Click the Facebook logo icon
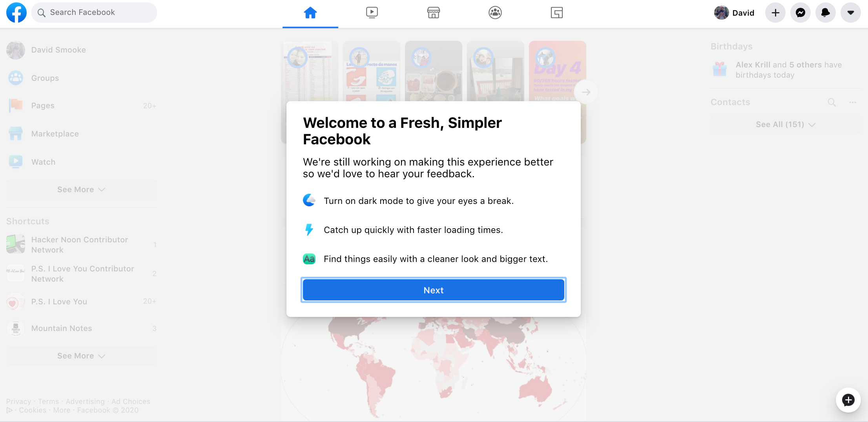This screenshot has height=422, width=868. [16, 13]
